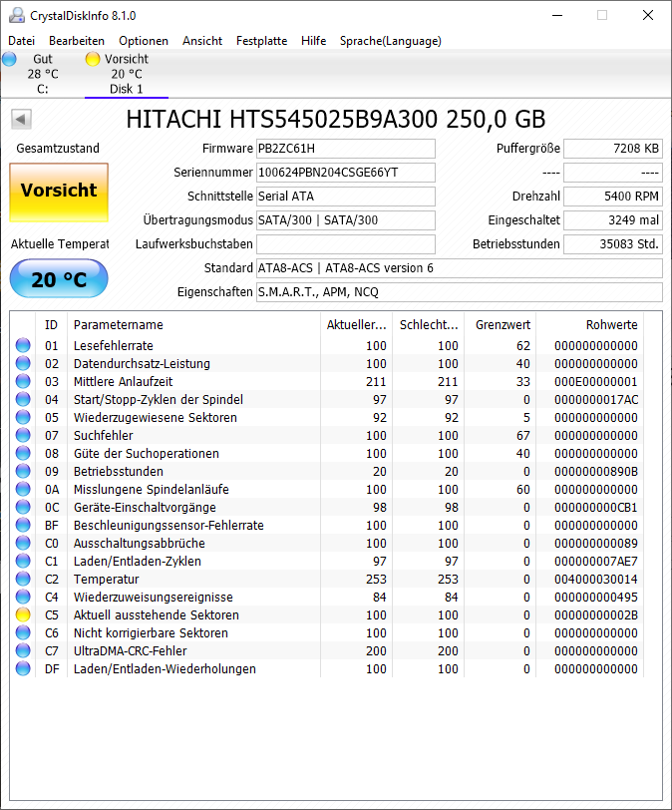The width and height of the screenshot is (672, 810).
Task: Click the previous disk arrow button
Action: point(21,120)
